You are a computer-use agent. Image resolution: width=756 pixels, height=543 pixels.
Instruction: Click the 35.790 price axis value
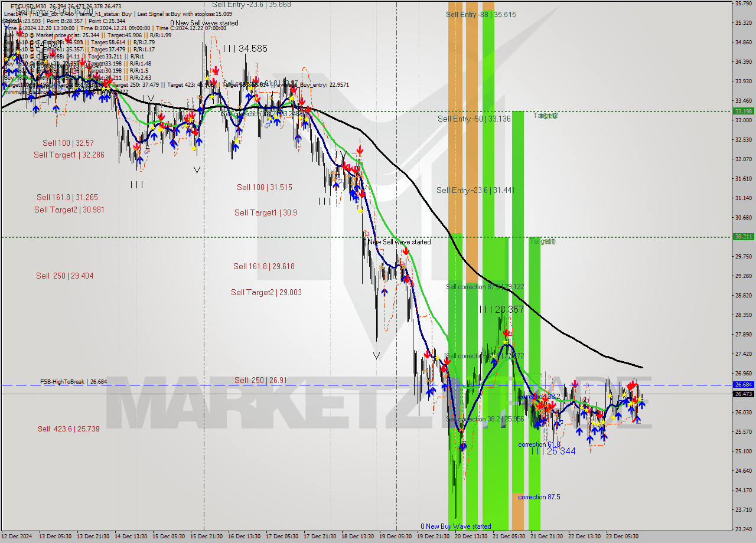(x=743, y=4)
